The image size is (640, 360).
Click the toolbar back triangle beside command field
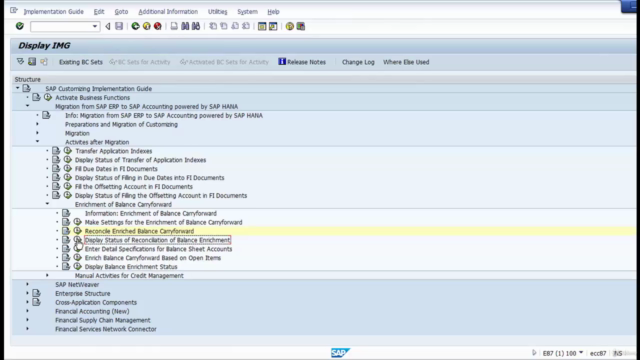tap(108, 26)
